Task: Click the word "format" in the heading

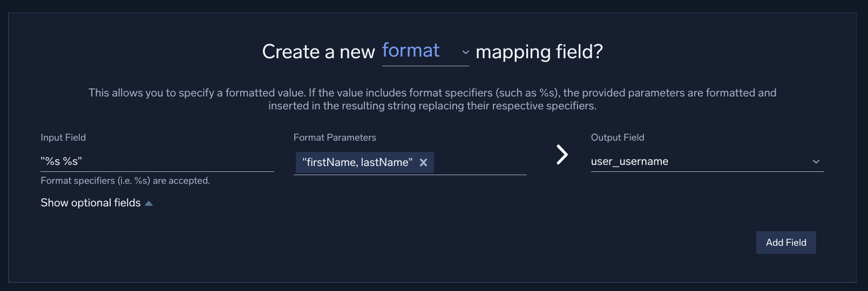Action: (410, 50)
